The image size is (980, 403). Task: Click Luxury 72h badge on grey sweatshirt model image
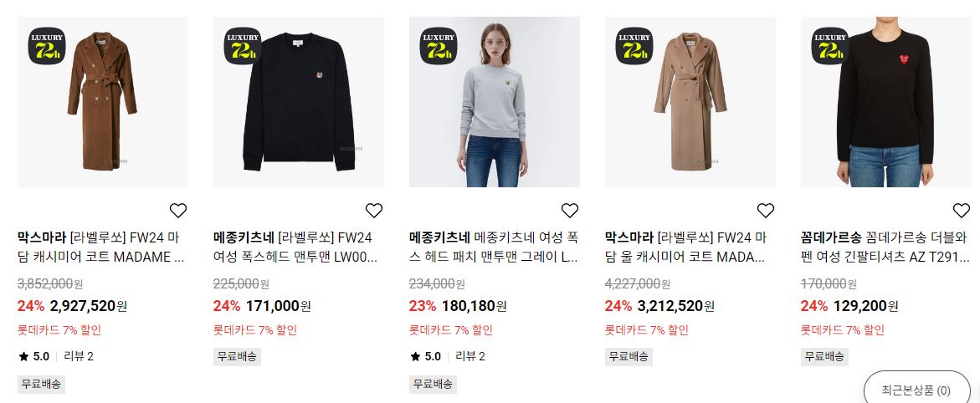click(x=439, y=46)
